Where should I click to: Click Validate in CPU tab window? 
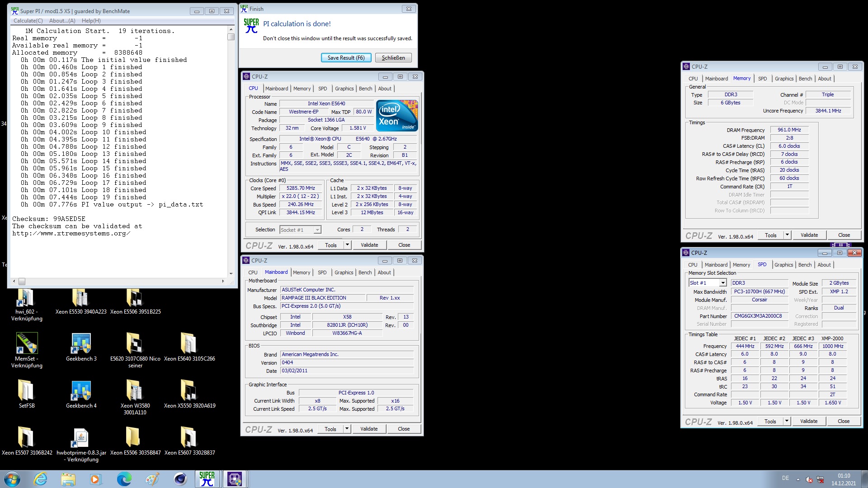point(369,245)
